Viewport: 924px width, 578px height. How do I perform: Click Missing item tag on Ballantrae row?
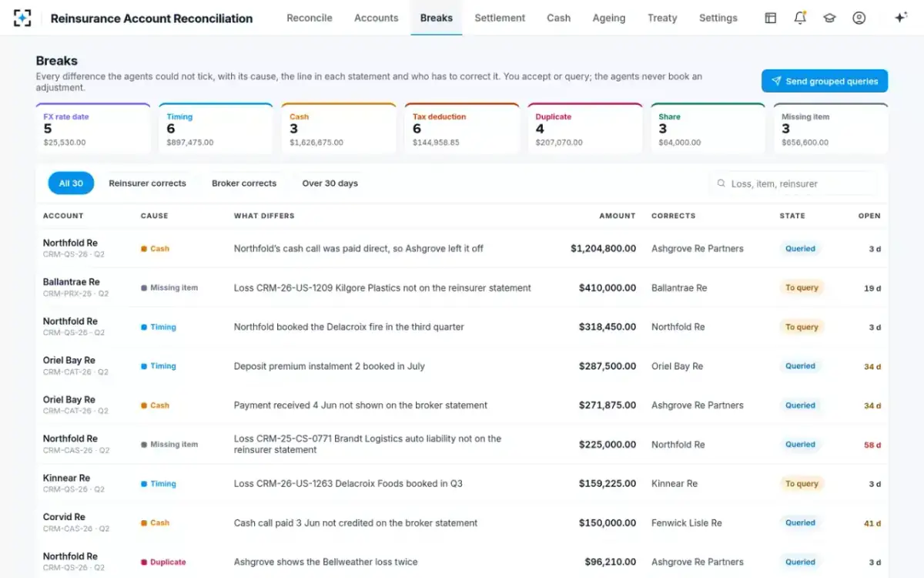[169, 287]
